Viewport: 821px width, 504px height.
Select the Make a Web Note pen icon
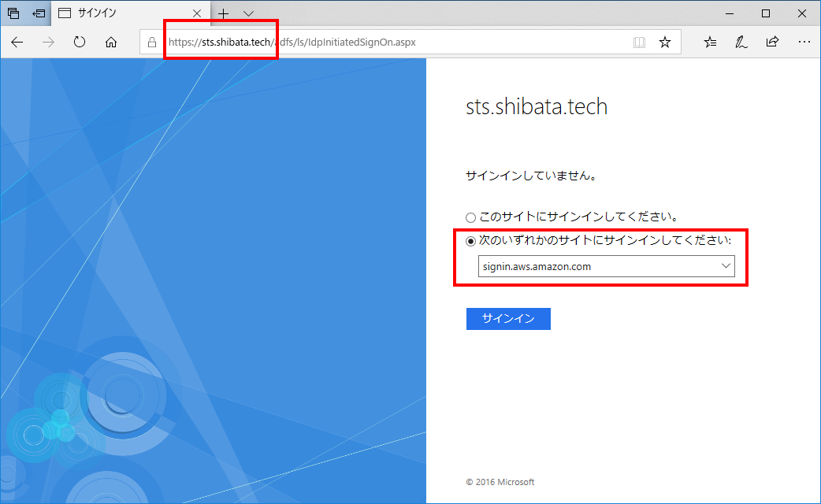[x=741, y=42]
